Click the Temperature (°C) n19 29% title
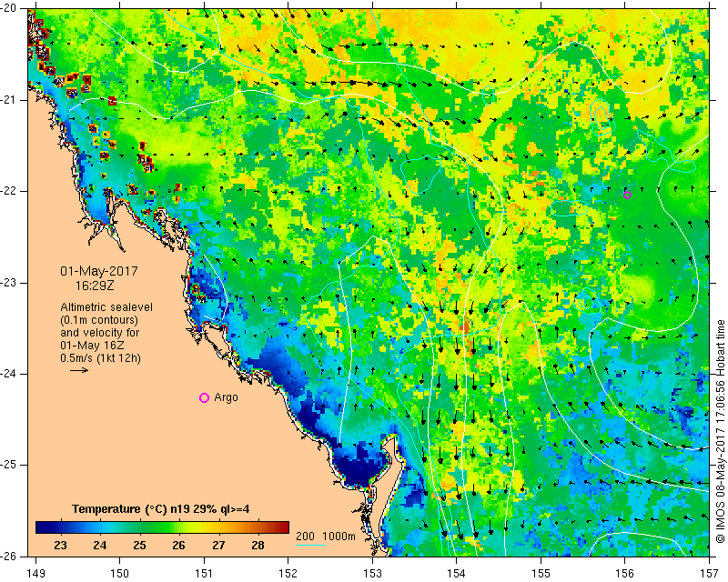This screenshot has height=582, width=728. point(161,509)
